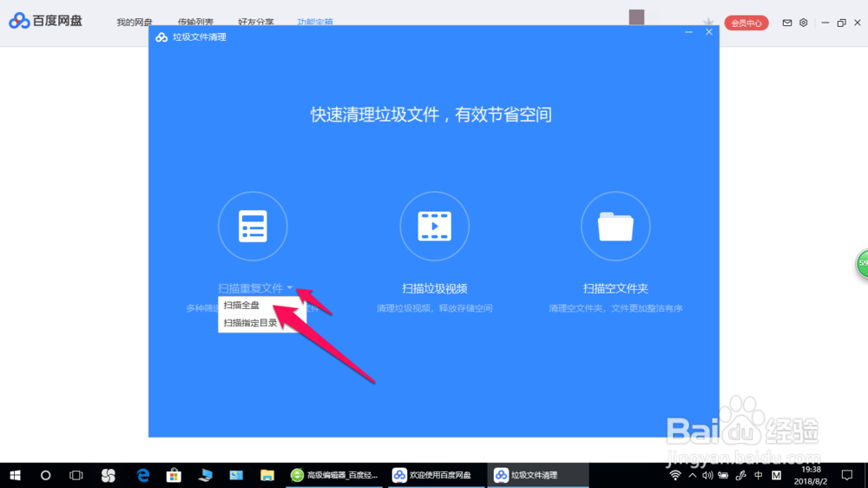868x488 pixels.
Task: Minimize the 垃圾文件清理 dialog
Action: tap(688, 32)
